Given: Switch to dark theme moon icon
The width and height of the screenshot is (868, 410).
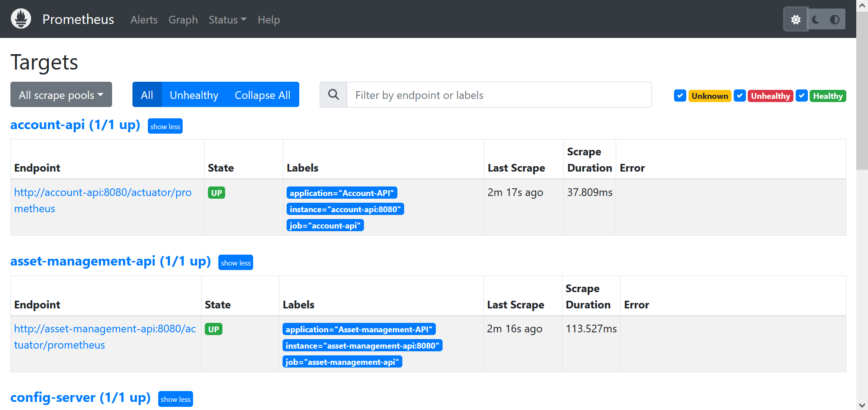Looking at the screenshot, I should pos(816,19).
